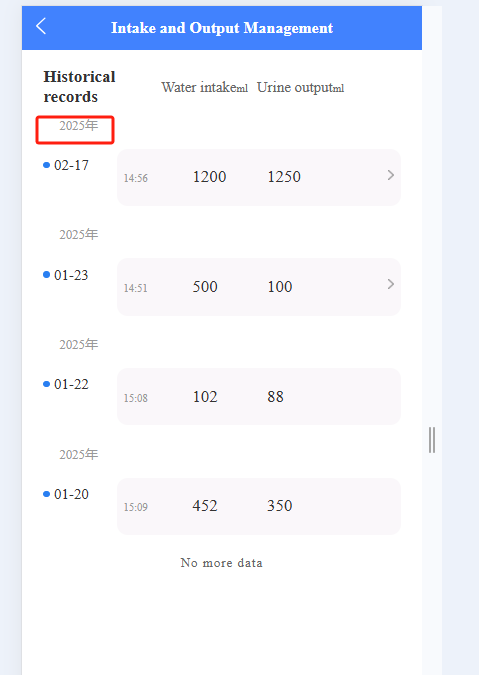The height and width of the screenshot is (675, 479).
Task: Select the 15:08 record card
Action: pos(259,396)
